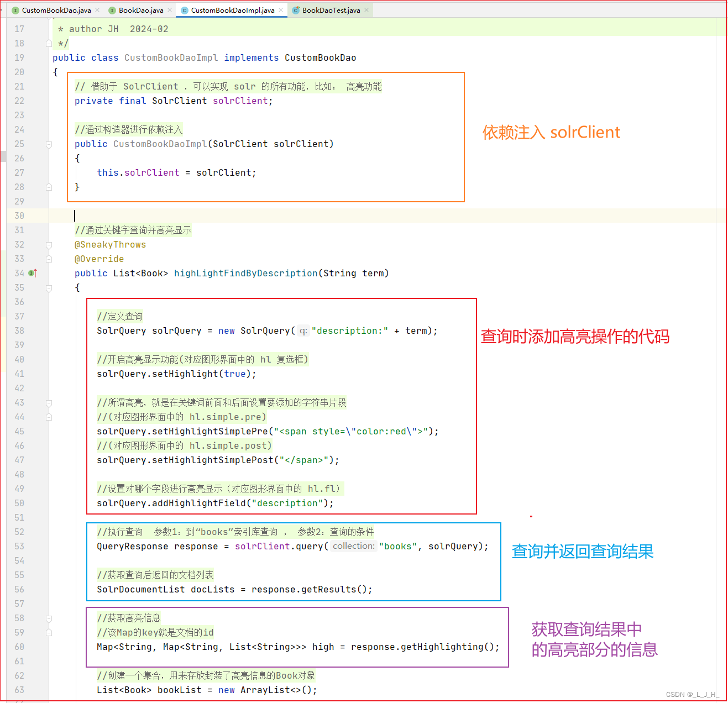Toggle the fold marker at line 44
Viewport: 728px width, 703px height.
coord(49,417)
